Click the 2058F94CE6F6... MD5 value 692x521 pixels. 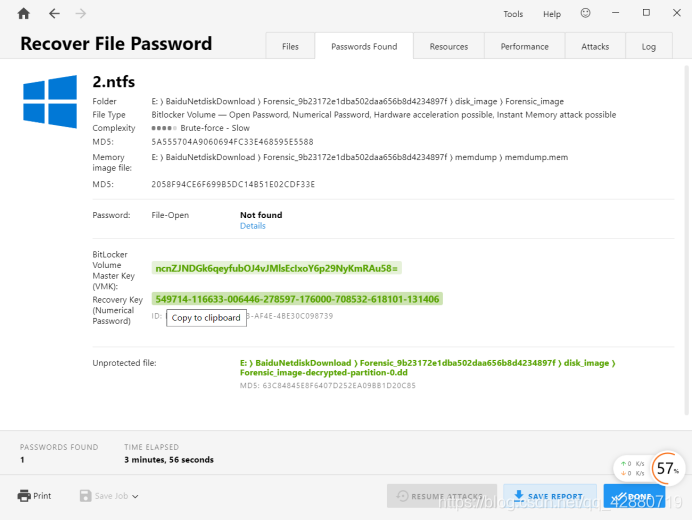coord(233,184)
